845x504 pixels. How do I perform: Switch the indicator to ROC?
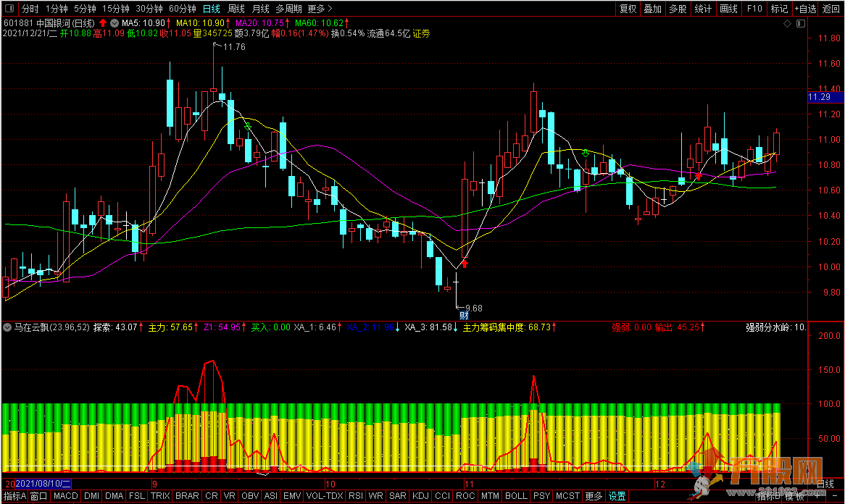(465, 496)
